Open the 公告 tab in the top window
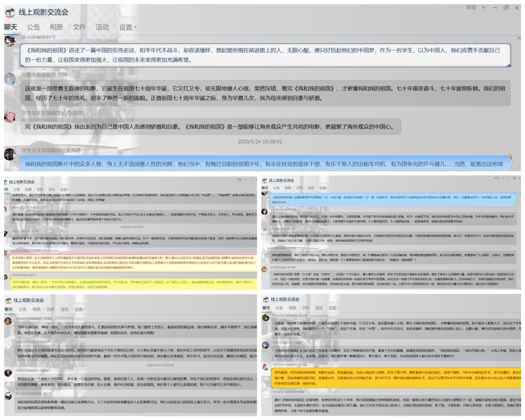525x420 pixels. point(34,27)
